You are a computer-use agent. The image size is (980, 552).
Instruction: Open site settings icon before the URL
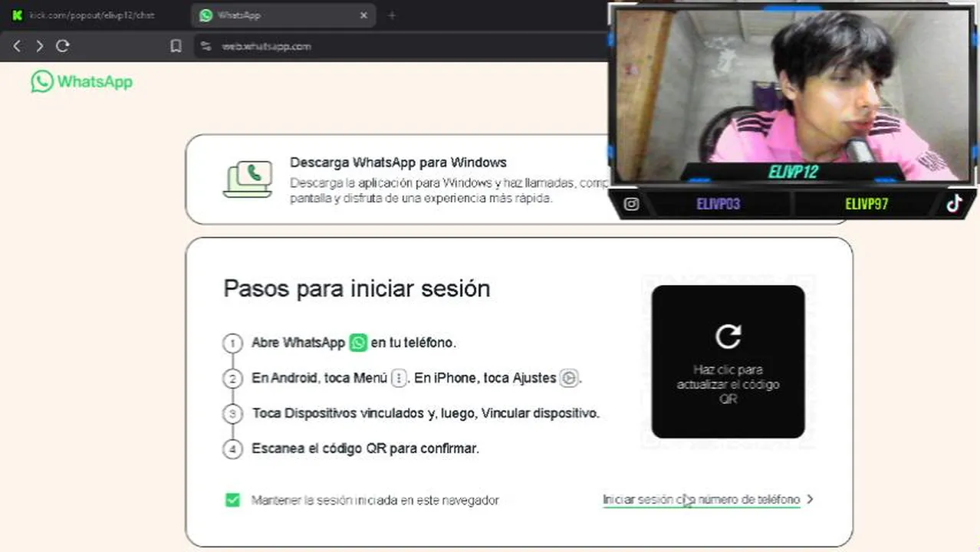[206, 46]
